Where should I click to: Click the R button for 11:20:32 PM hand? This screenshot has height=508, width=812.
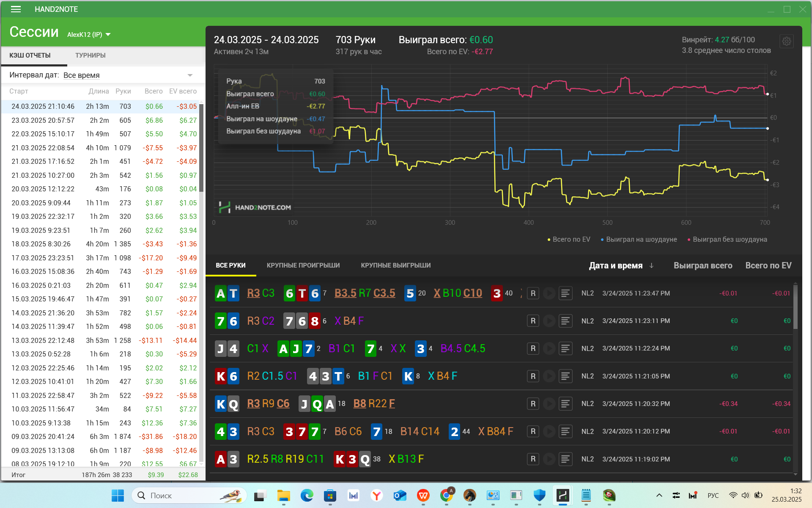533,404
